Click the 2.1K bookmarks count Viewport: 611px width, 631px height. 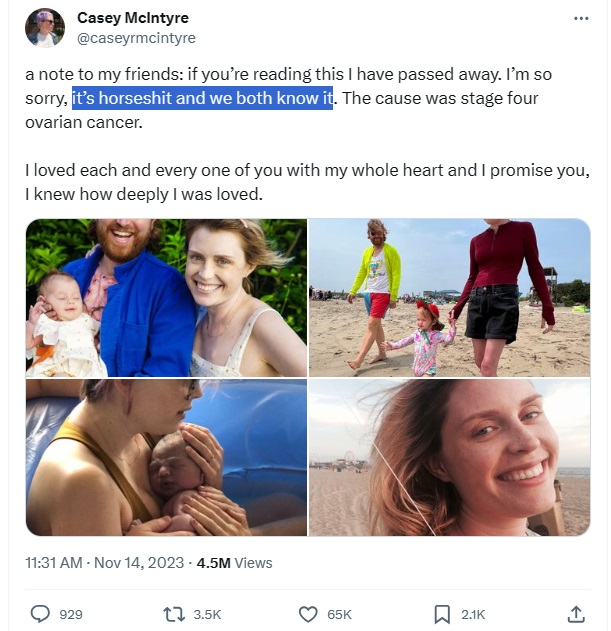coord(473,614)
